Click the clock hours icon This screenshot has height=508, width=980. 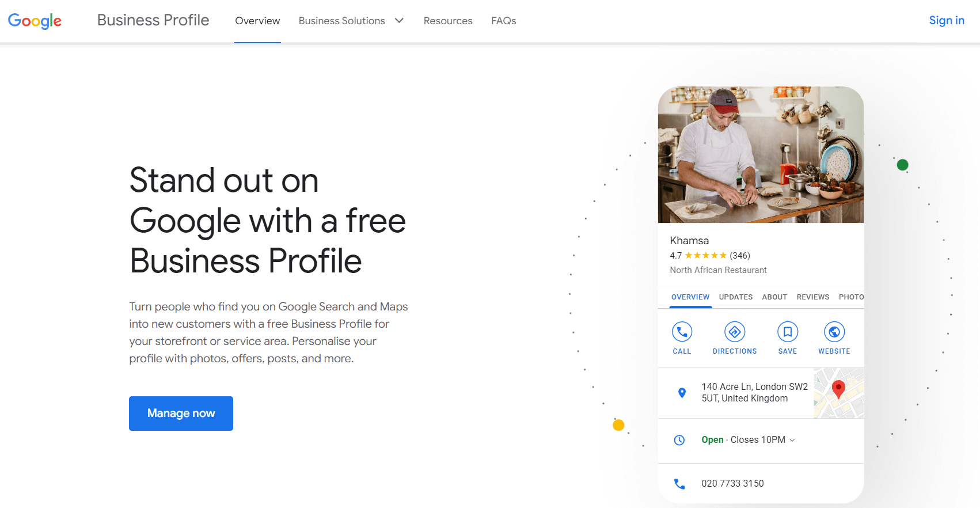pyautogui.click(x=679, y=440)
